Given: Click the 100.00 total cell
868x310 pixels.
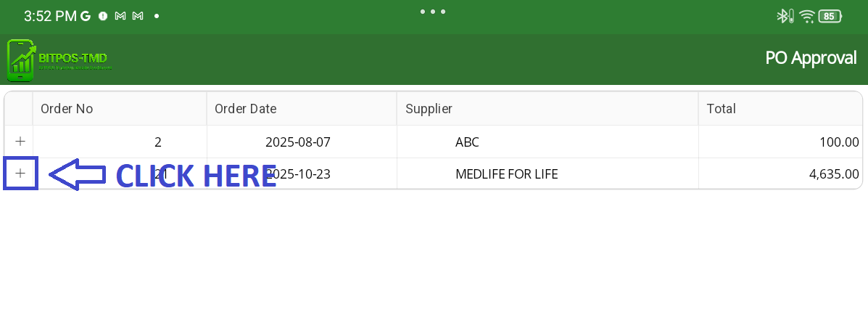Looking at the screenshot, I should 839,142.
